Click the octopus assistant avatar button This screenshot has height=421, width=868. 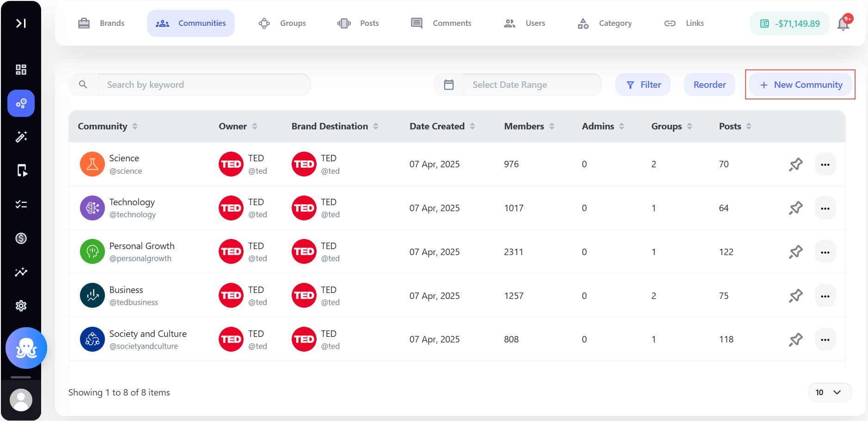pyautogui.click(x=26, y=348)
